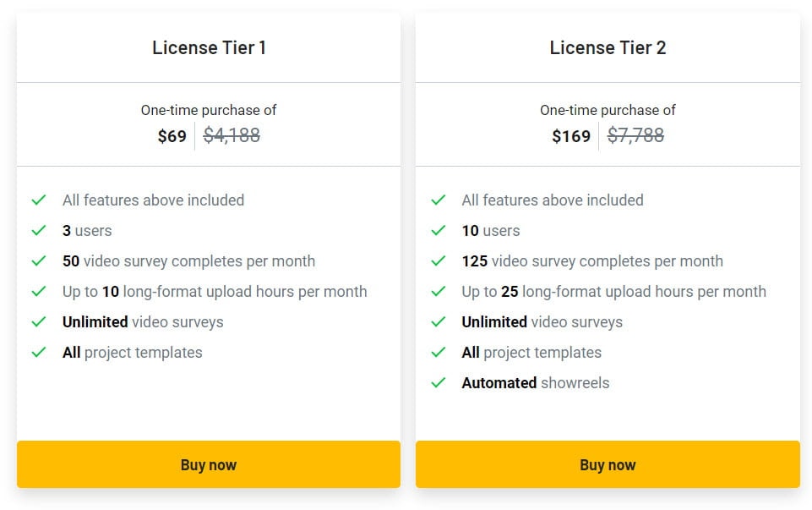Click the checkmark beside "All project templates" in Tier 1
The height and width of the screenshot is (510, 812).
(x=39, y=353)
